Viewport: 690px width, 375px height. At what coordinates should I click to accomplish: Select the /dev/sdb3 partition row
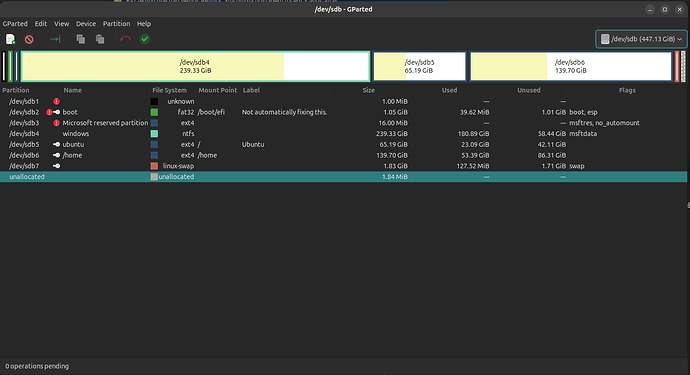pos(343,123)
